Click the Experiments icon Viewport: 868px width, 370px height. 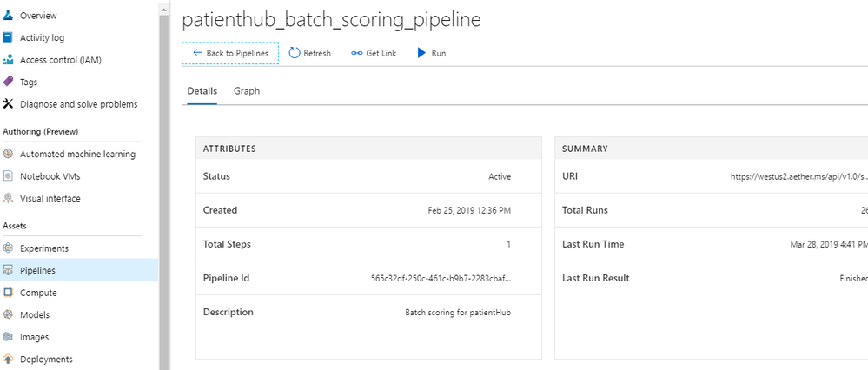[9, 248]
